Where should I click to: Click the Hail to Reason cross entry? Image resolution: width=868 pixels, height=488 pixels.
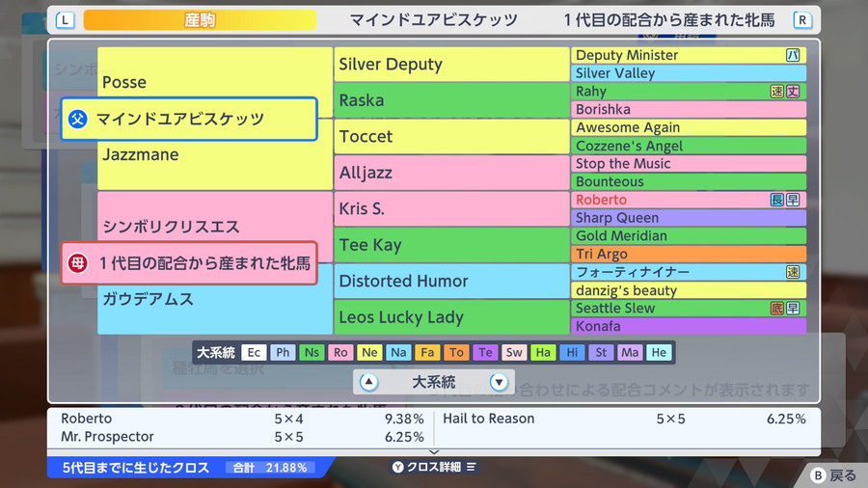(624, 419)
